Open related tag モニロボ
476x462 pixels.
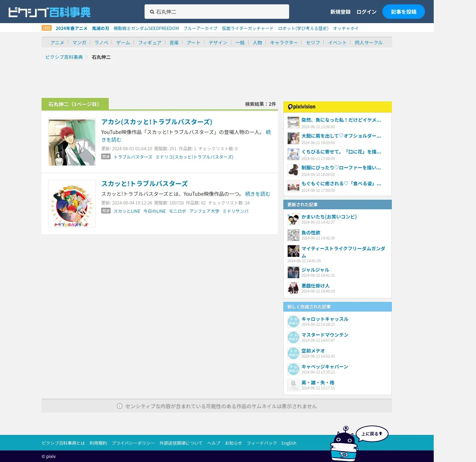[x=177, y=211]
